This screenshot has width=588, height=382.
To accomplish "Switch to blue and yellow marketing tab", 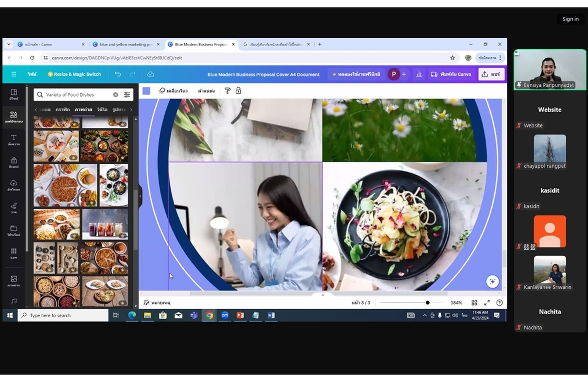I will (126, 44).
